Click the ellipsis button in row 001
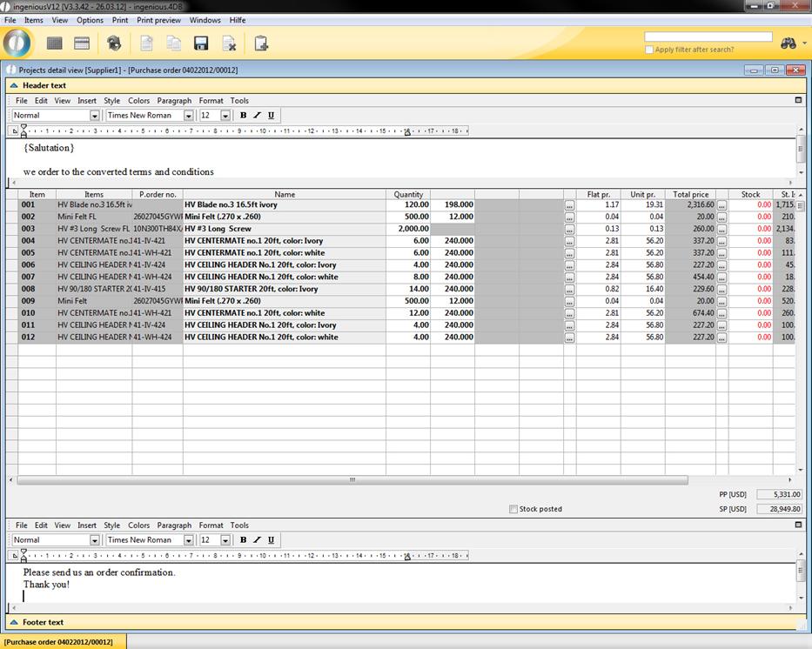Screen dimensions: 812x649 click(569, 205)
